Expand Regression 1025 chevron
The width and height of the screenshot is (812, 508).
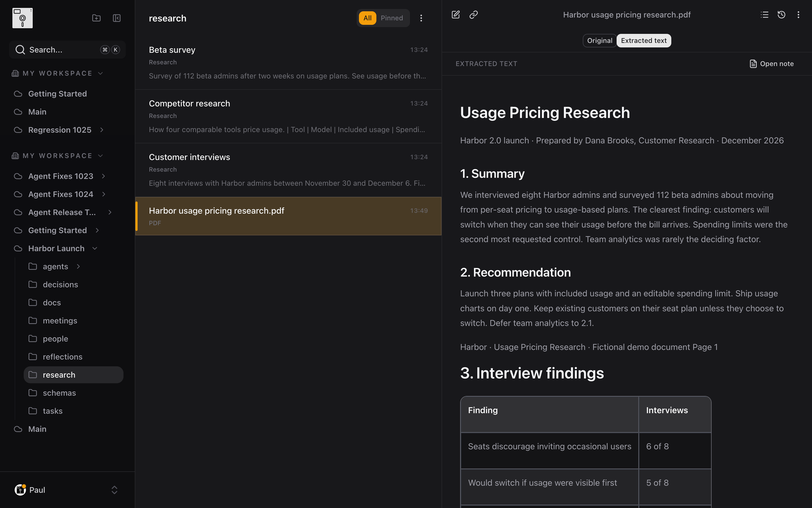[102, 130]
